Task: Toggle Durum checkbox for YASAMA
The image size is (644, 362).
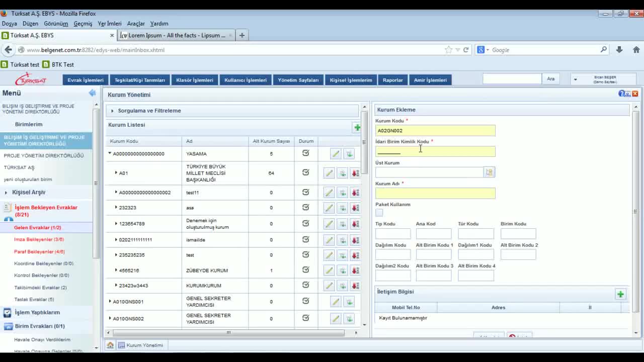Action: click(x=305, y=153)
